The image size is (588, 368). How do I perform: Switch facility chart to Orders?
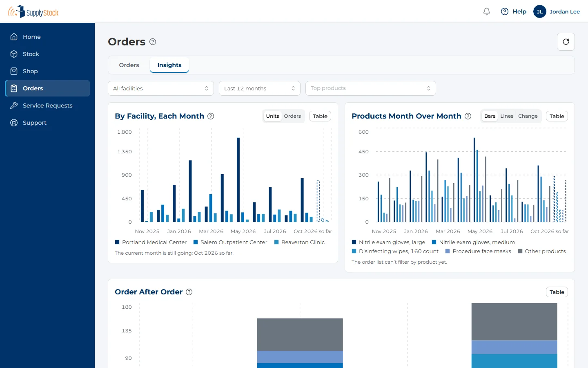pos(292,116)
